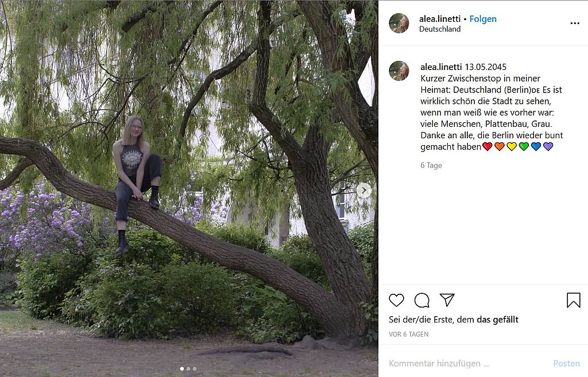Like the post with the heart icon
Viewport: 588px width, 377px height.
[x=396, y=300]
